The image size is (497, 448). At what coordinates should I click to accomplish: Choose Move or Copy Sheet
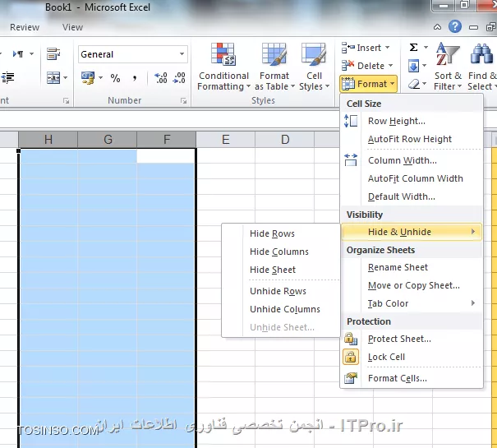412,285
